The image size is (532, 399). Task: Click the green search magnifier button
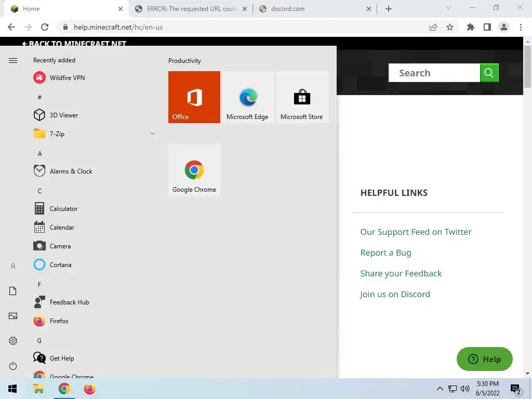tap(489, 73)
